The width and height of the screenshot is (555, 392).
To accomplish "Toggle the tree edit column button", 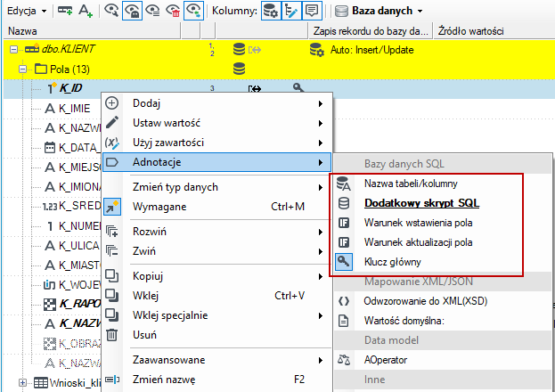I will pyautogui.click(x=291, y=11).
